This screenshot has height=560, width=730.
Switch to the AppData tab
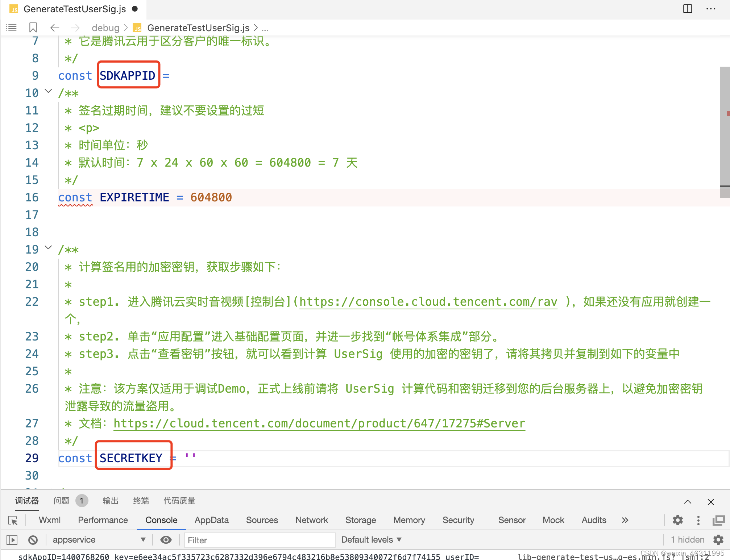pyautogui.click(x=212, y=520)
